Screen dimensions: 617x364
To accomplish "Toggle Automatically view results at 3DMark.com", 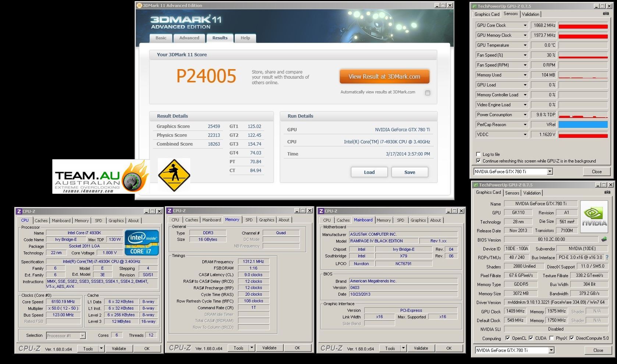I will coord(428,93).
